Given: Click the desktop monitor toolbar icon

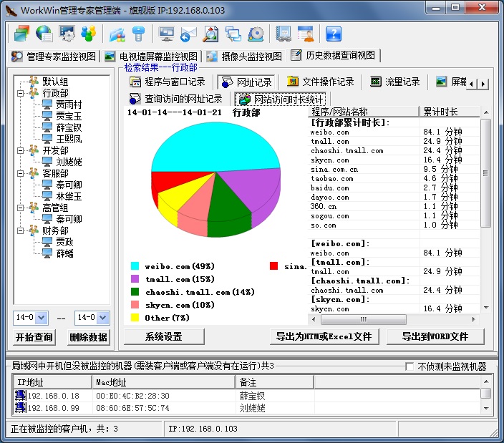Looking at the screenshot, I should (x=167, y=34).
